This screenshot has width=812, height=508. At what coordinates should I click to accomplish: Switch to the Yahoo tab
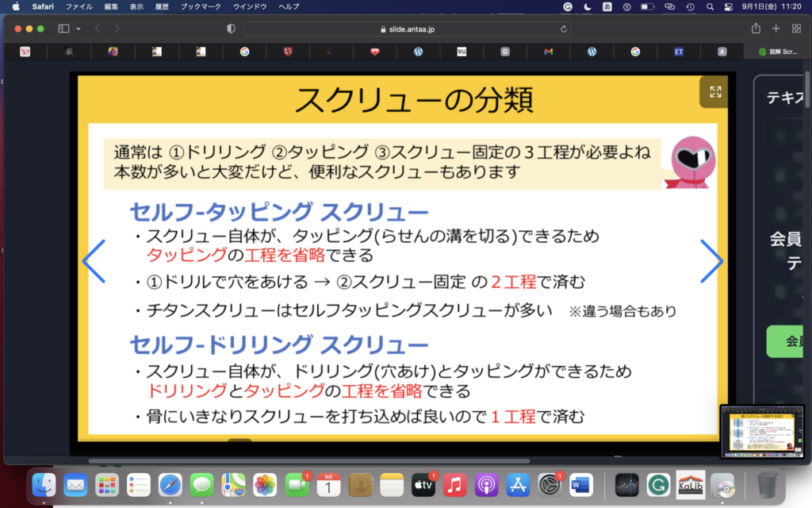[25, 52]
